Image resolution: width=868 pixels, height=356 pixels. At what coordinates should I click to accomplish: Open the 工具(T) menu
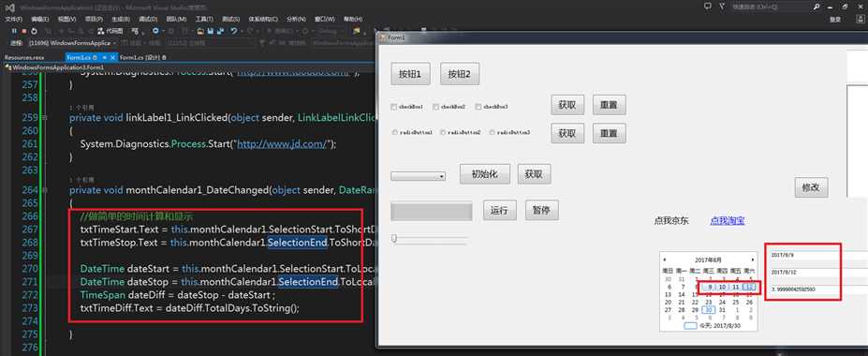coord(204,19)
